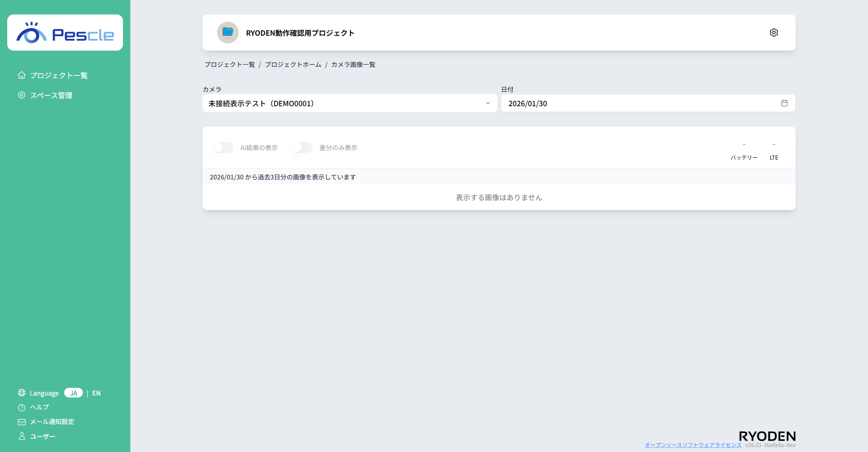This screenshot has height=452, width=868.
Task: Select the プロジェクト一覧 home icon in sidebar
Action: point(21,75)
